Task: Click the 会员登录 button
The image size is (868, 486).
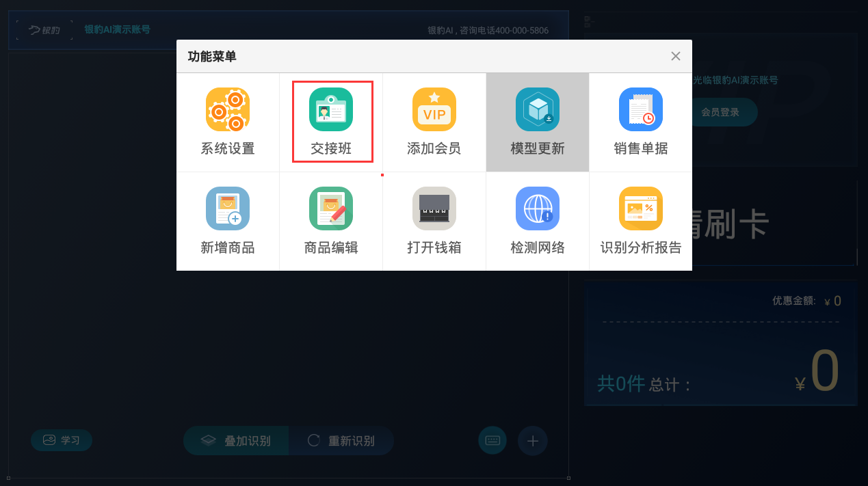Action: tap(720, 112)
